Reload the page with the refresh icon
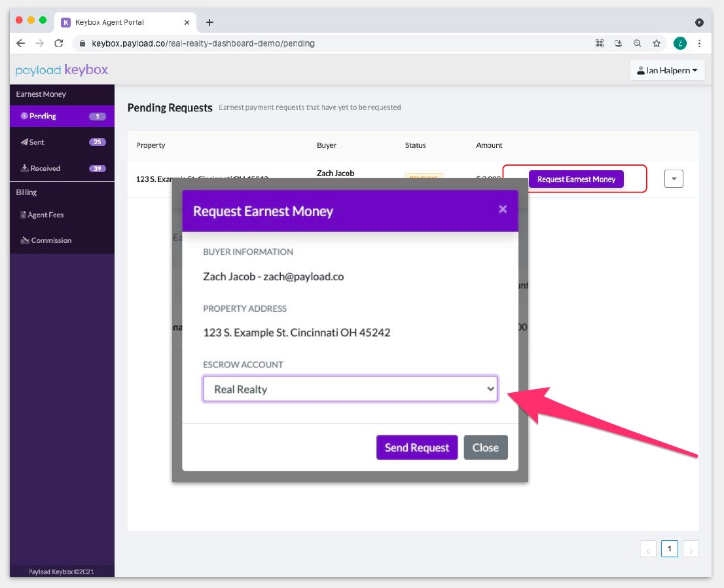The image size is (724, 588). coord(59,43)
